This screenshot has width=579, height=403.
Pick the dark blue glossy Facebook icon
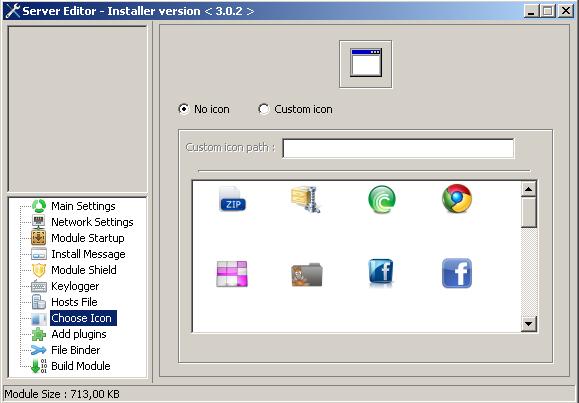pyautogui.click(x=381, y=273)
